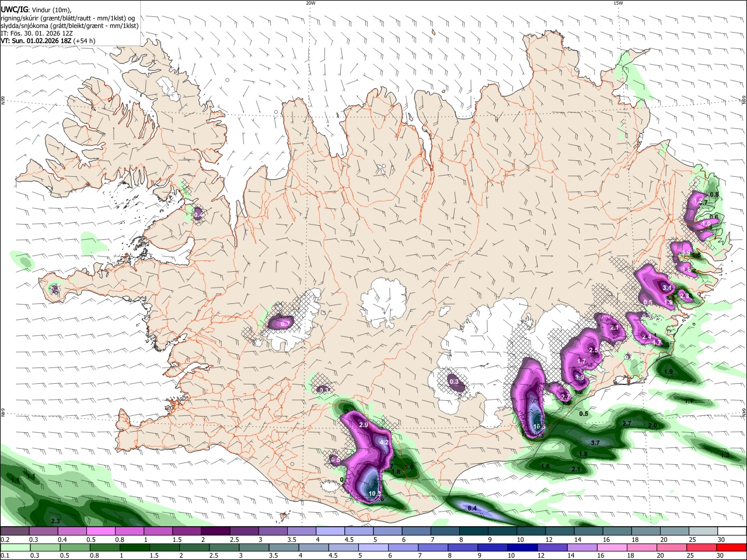
Task: Click the 0.7 value over the western glacier
Action: coord(285,324)
